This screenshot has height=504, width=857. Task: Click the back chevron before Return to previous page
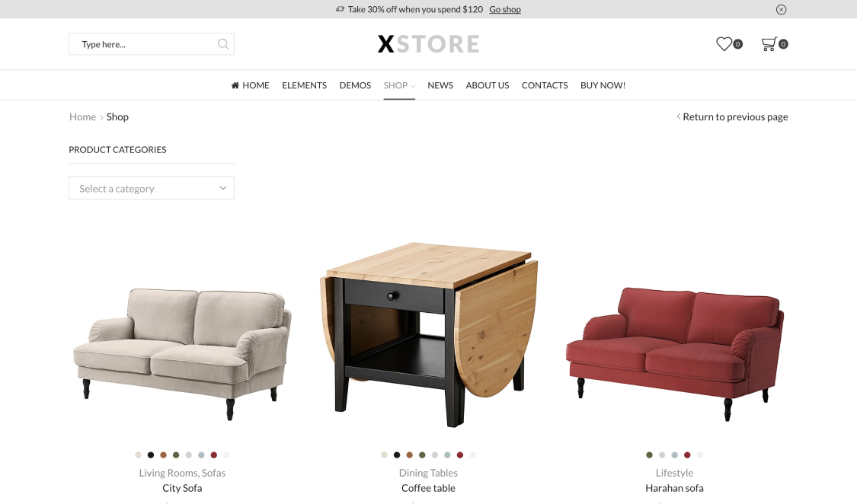coord(678,116)
